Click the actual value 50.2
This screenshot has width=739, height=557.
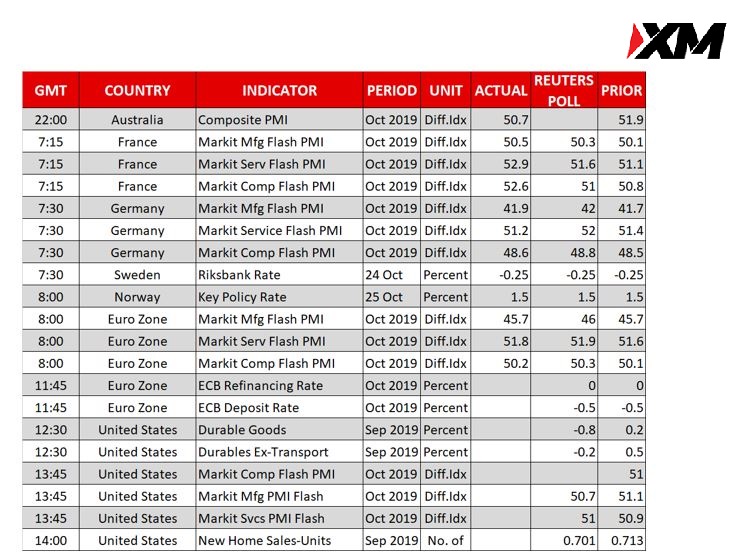click(x=501, y=363)
